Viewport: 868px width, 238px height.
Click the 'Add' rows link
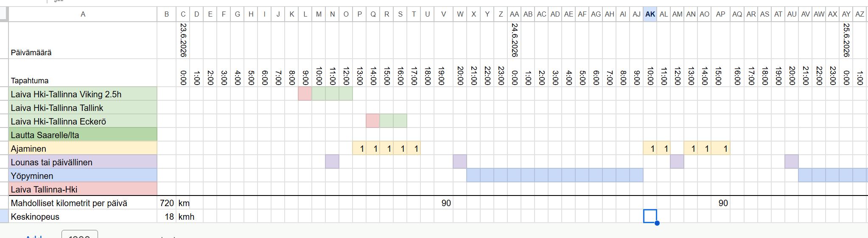click(34, 236)
